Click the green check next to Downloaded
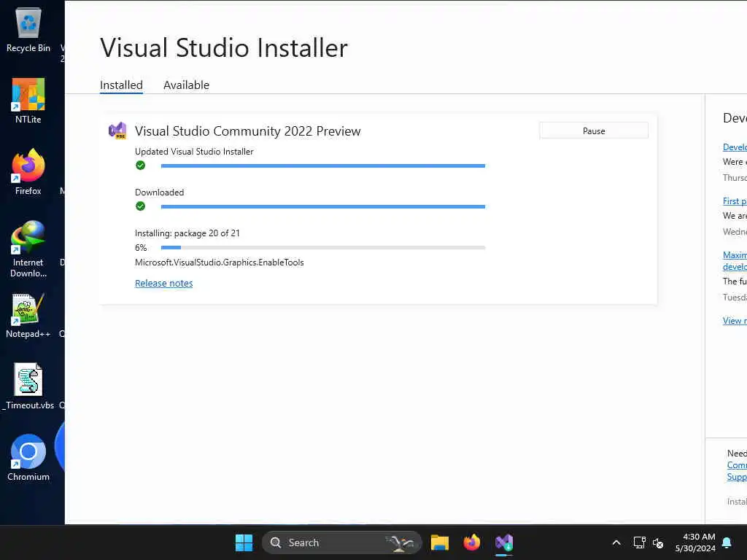The width and height of the screenshot is (747, 560). (x=140, y=206)
